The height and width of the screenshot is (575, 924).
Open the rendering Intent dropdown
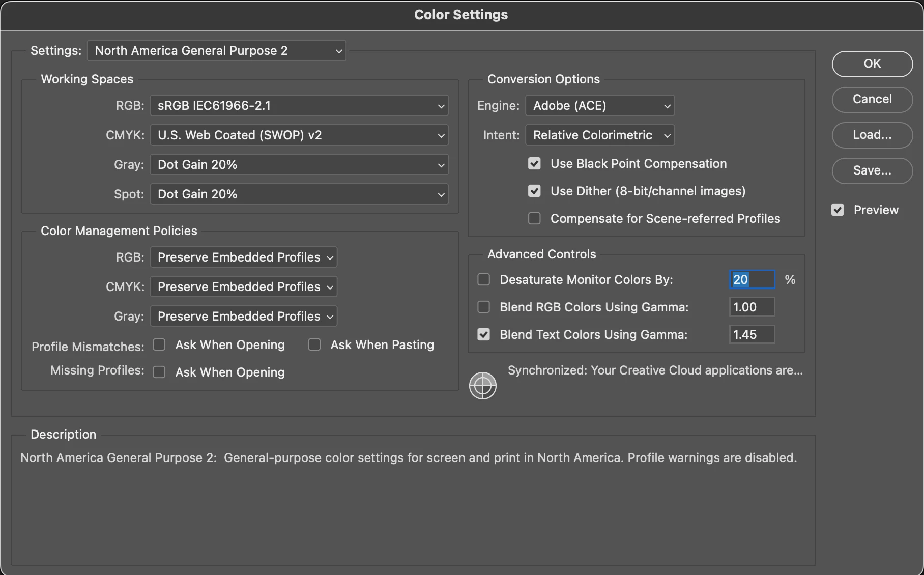(600, 135)
